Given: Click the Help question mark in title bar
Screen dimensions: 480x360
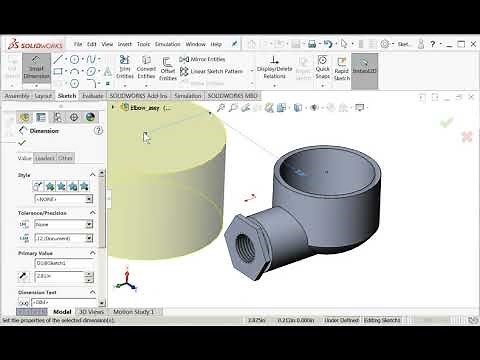Looking at the screenshot, I should (x=433, y=44).
